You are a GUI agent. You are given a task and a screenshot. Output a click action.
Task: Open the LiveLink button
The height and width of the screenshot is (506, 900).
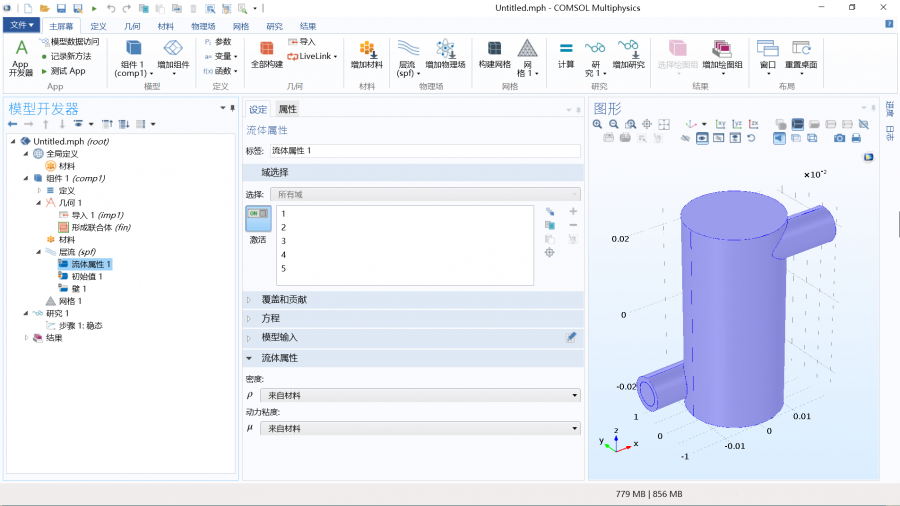(312, 56)
